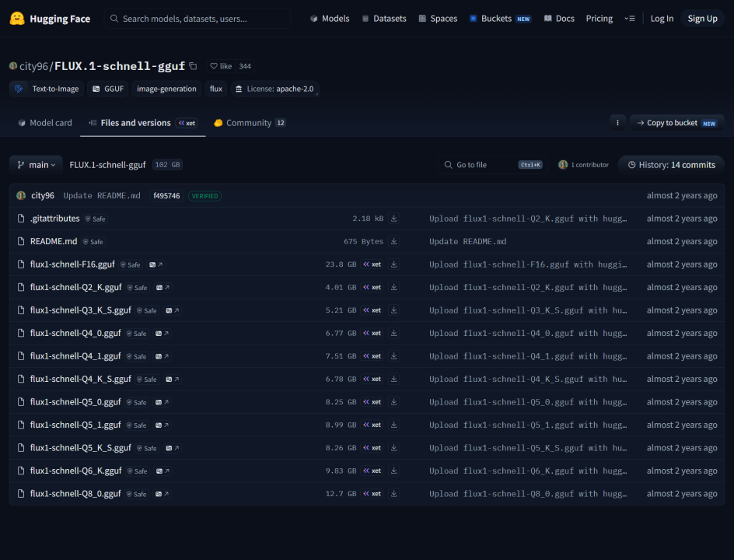Expand the extra navigation menu icon
This screenshot has height=560, width=734.
coord(630,19)
